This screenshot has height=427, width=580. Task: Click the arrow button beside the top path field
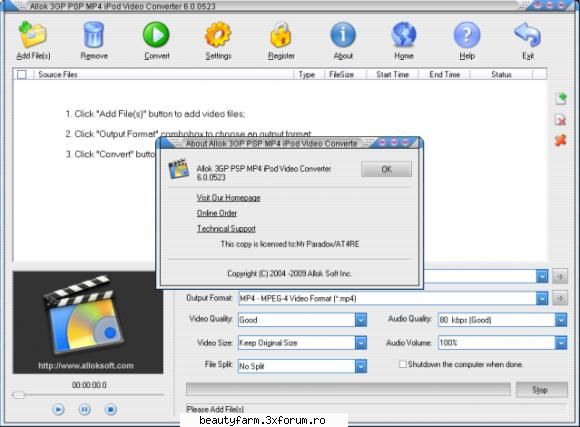[560, 276]
